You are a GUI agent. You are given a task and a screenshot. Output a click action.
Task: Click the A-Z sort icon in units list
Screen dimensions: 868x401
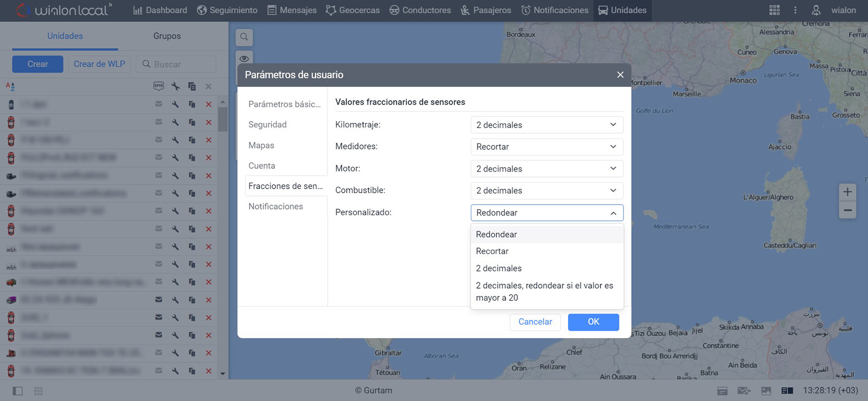point(10,86)
